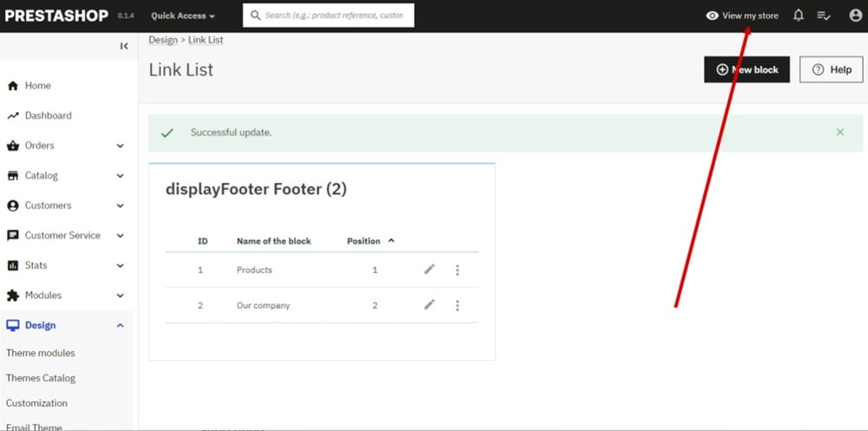Click the New block button

[746, 69]
